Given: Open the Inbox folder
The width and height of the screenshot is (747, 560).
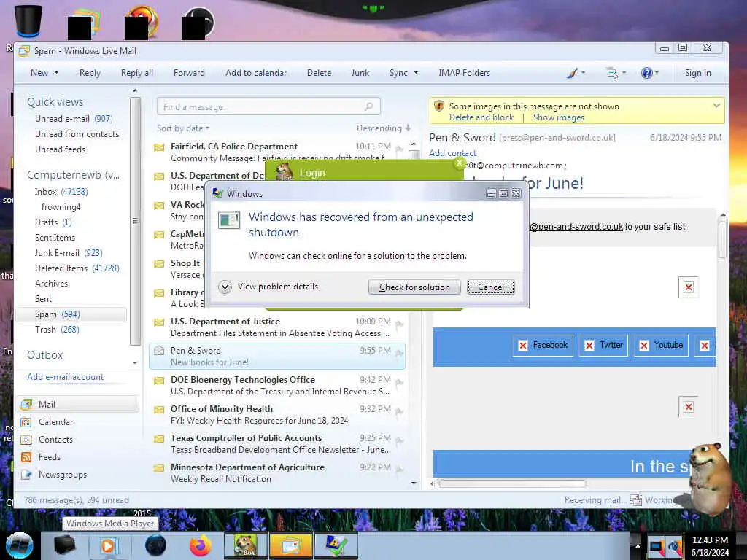Looking at the screenshot, I should click(61, 192).
